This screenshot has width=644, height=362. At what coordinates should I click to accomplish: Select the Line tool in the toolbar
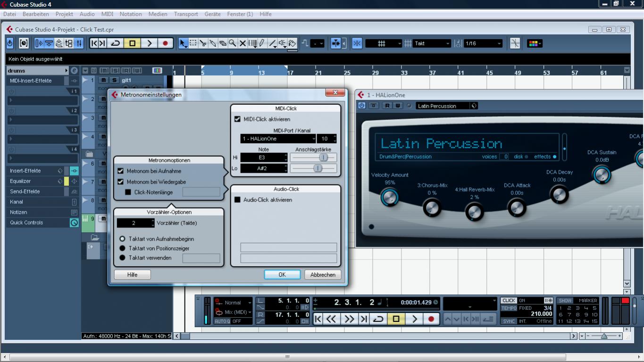[x=272, y=43]
